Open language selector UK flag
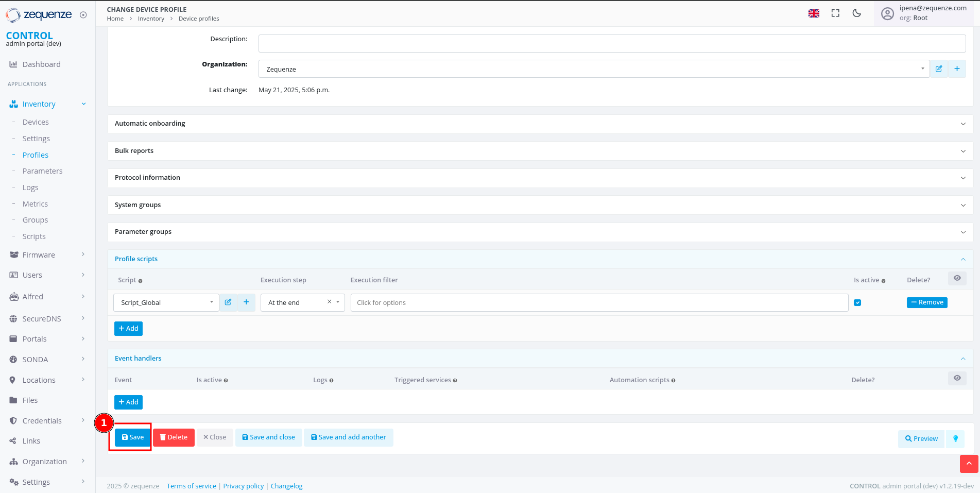This screenshot has width=980, height=493. point(814,13)
